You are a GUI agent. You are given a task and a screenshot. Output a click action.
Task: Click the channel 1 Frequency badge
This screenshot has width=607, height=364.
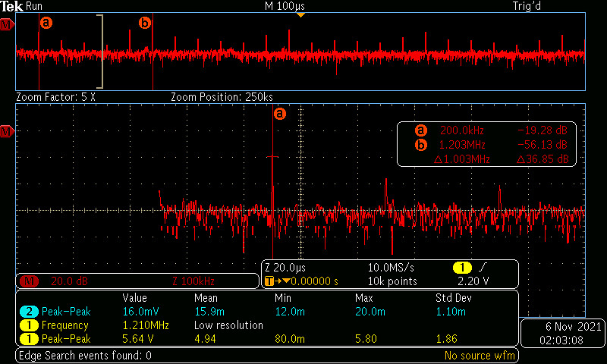[29, 325]
